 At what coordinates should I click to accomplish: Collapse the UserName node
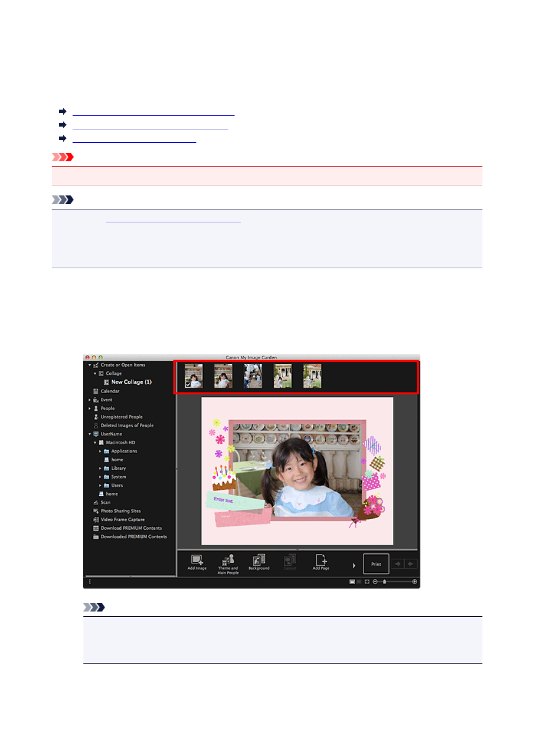90,434
